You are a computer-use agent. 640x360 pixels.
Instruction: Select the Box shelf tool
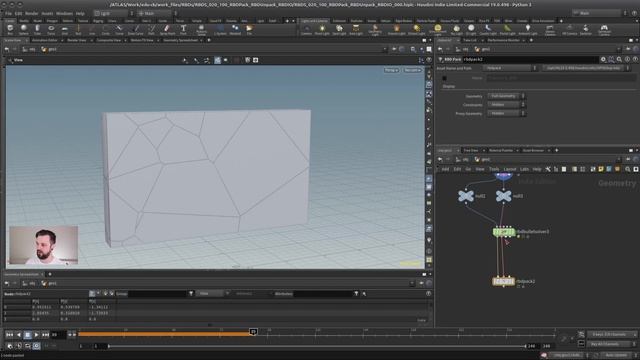pyautogui.click(x=10, y=29)
